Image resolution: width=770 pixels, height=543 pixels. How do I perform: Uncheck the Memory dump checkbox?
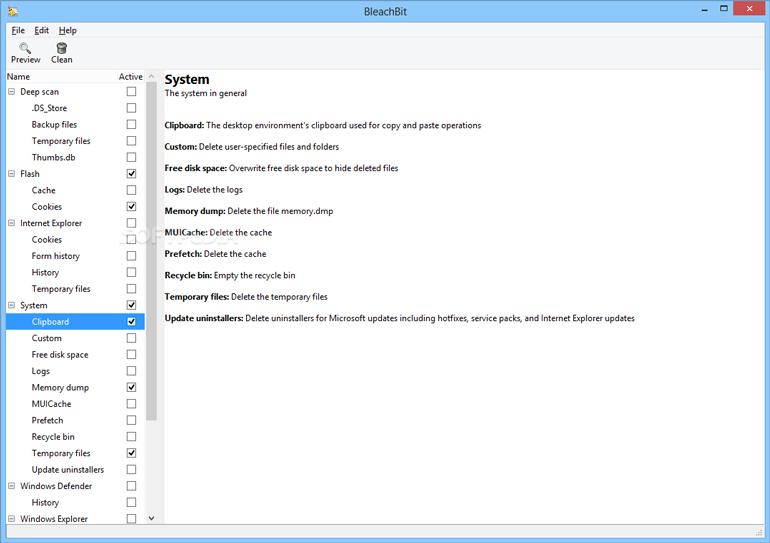pyautogui.click(x=131, y=387)
